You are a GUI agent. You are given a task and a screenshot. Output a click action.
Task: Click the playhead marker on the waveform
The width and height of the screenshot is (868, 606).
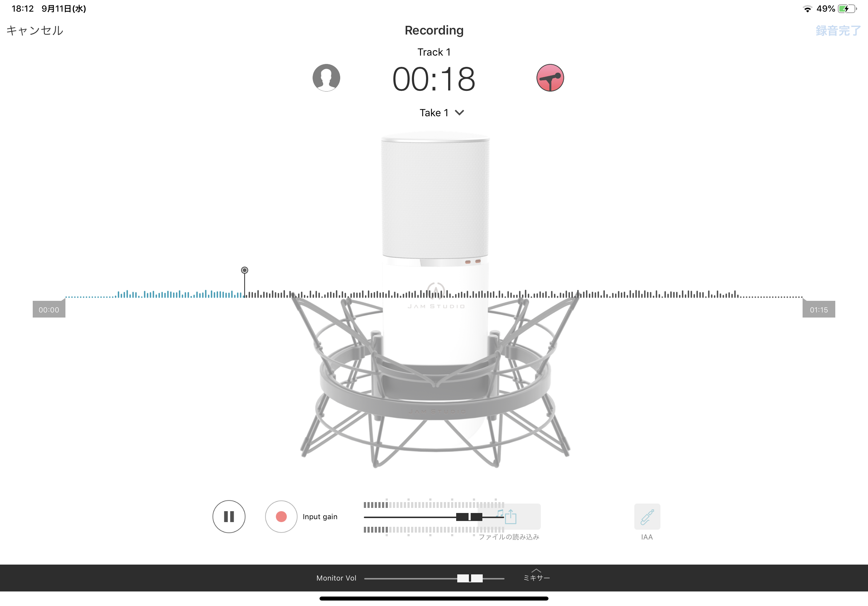click(x=245, y=270)
